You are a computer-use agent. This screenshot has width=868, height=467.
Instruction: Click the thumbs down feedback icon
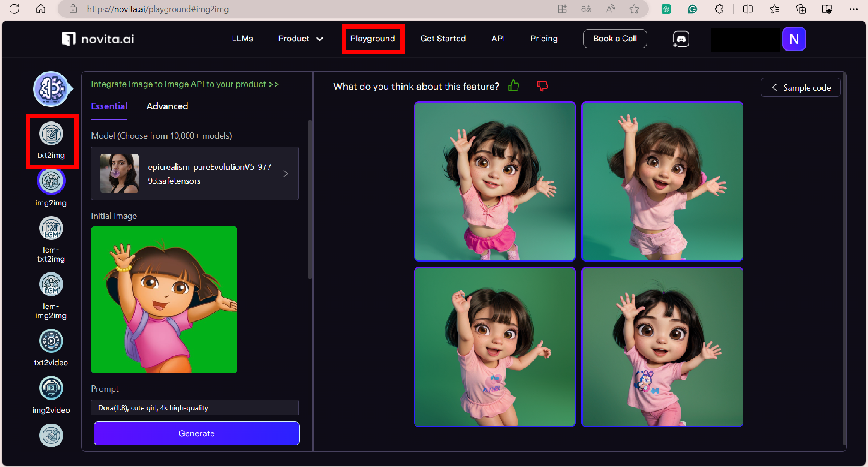click(x=542, y=86)
